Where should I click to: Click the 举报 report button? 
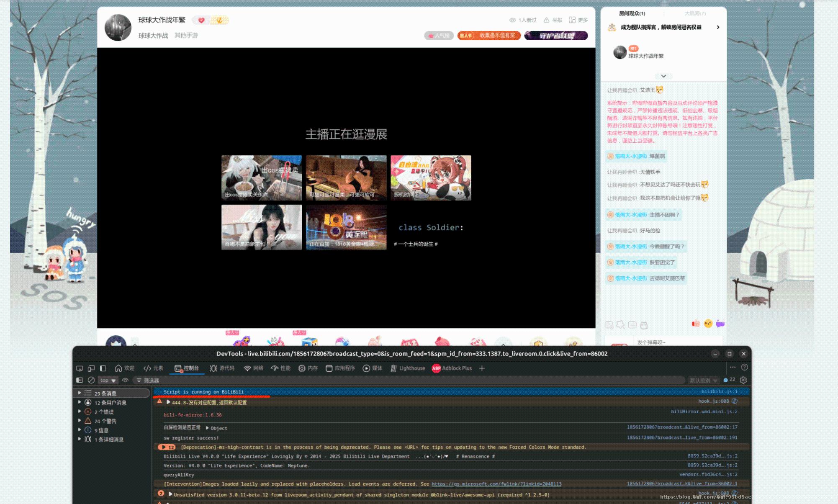[553, 20]
